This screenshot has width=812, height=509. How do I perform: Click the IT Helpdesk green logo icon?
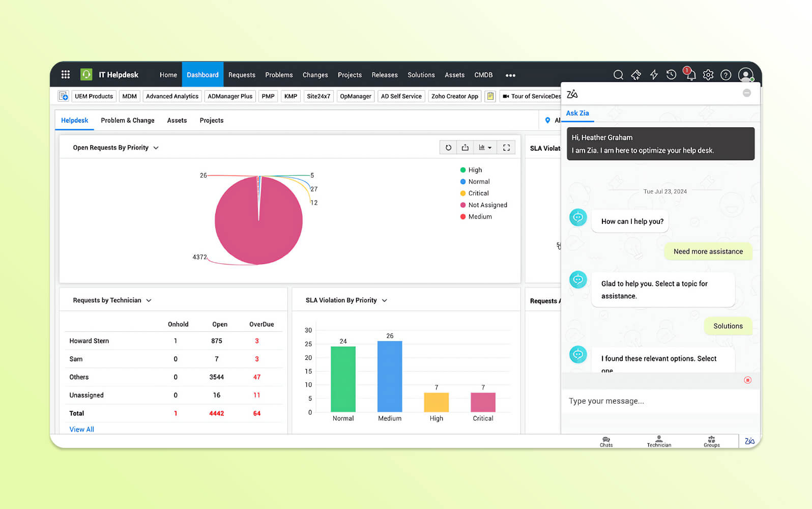click(x=86, y=75)
